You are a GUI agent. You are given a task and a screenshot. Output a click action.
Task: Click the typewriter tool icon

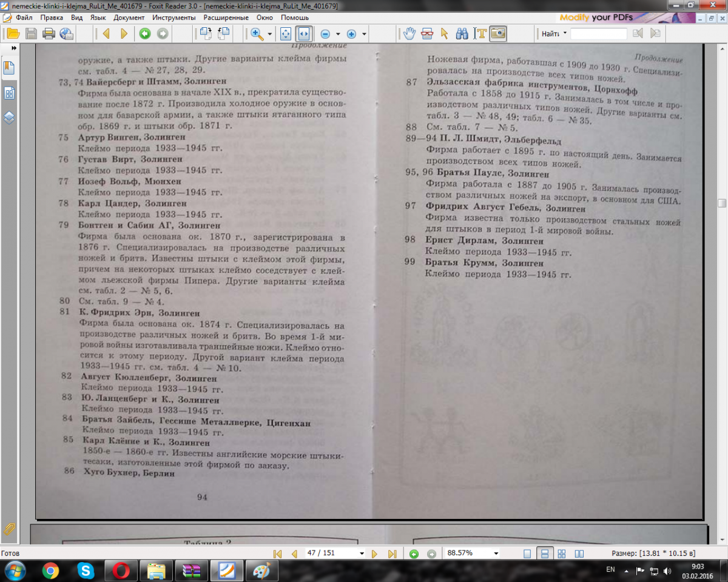pyautogui.click(x=428, y=34)
